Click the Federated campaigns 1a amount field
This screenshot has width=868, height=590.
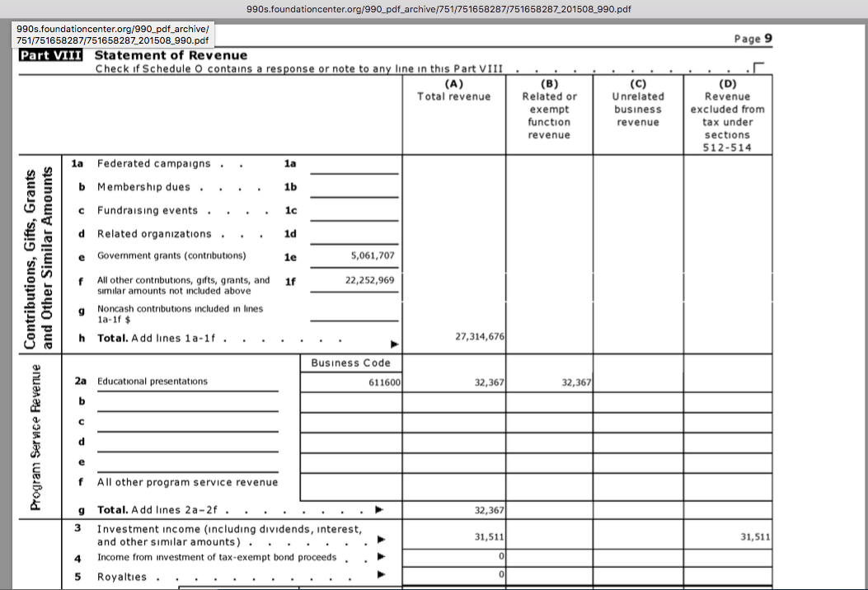354,165
